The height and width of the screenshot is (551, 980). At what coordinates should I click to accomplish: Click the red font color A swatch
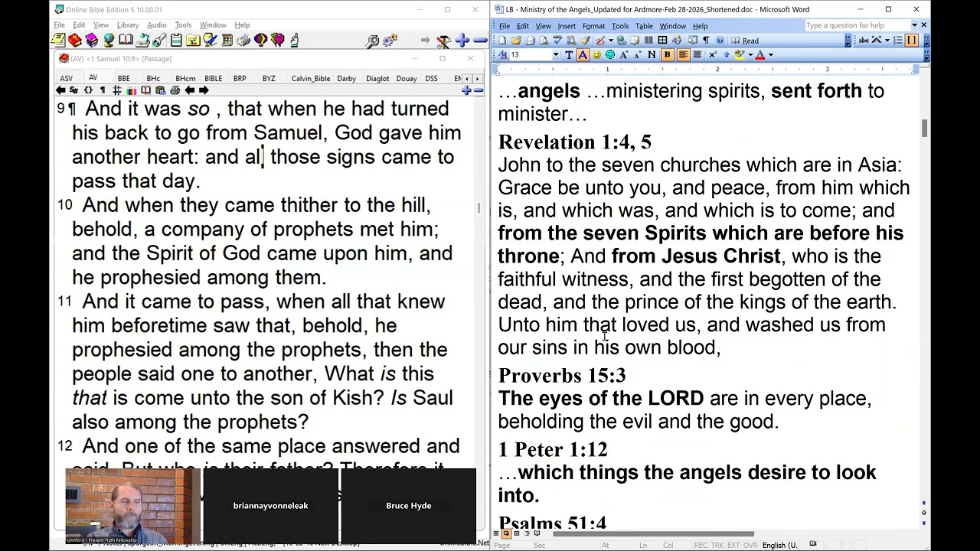[x=760, y=54]
